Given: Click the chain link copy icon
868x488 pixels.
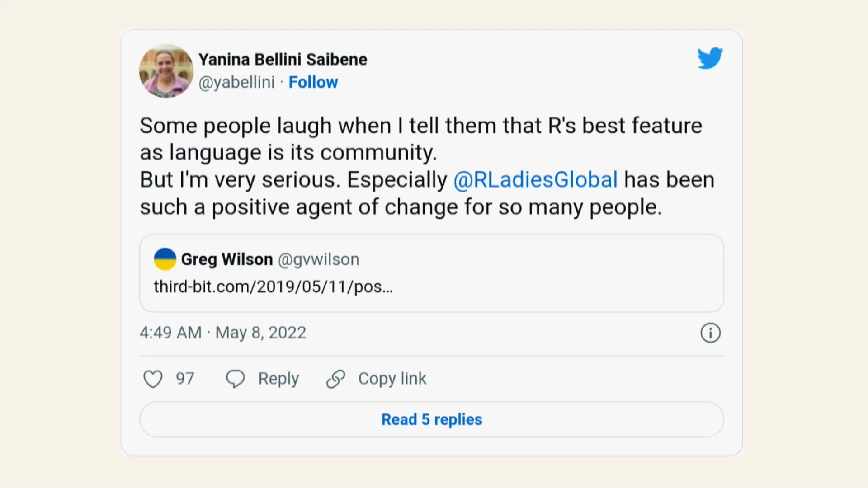Looking at the screenshot, I should (x=335, y=379).
